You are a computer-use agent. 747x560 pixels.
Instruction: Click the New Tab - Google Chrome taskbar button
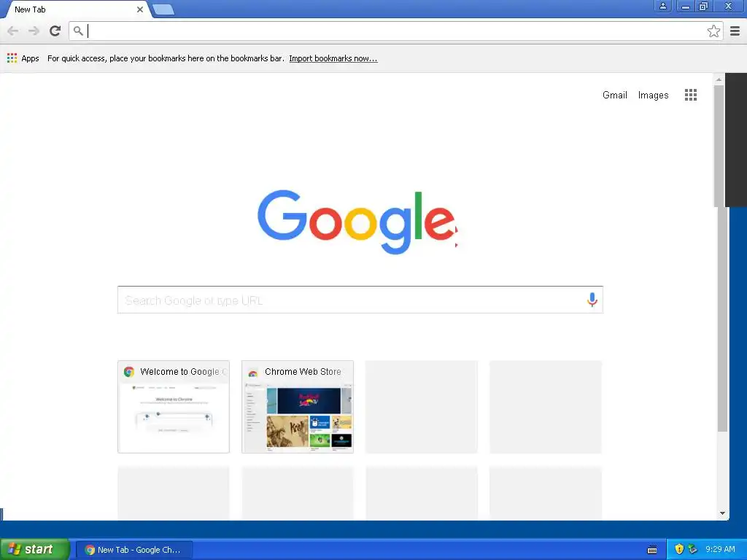(x=134, y=550)
